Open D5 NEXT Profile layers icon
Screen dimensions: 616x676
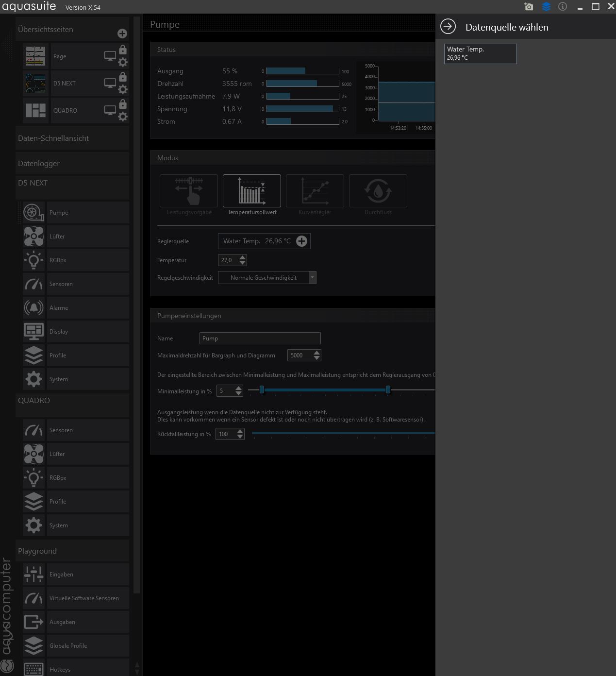point(33,355)
